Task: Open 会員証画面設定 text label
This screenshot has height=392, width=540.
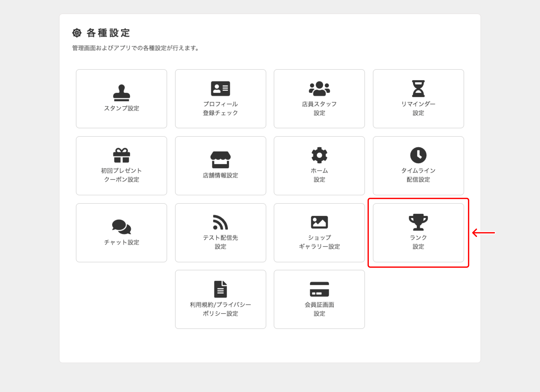Action: (x=319, y=309)
